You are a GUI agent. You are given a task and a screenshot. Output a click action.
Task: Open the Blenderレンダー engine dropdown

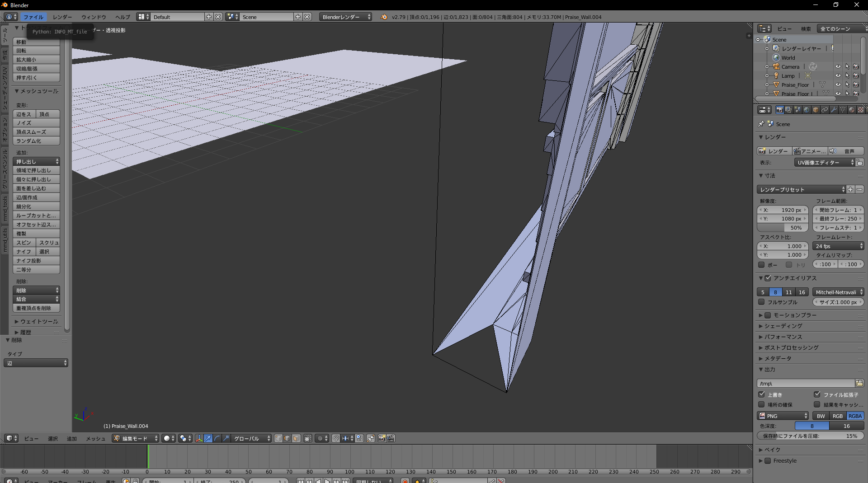[x=345, y=17]
